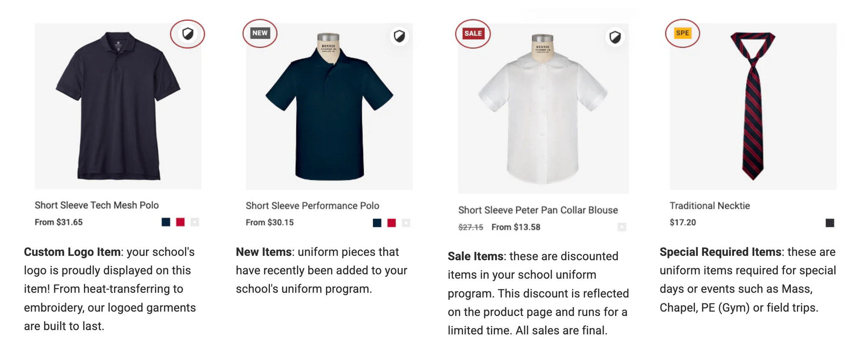
Task: Open Short Sleeve Peter Pan Collar Blouse link
Action: (x=538, y=210)
